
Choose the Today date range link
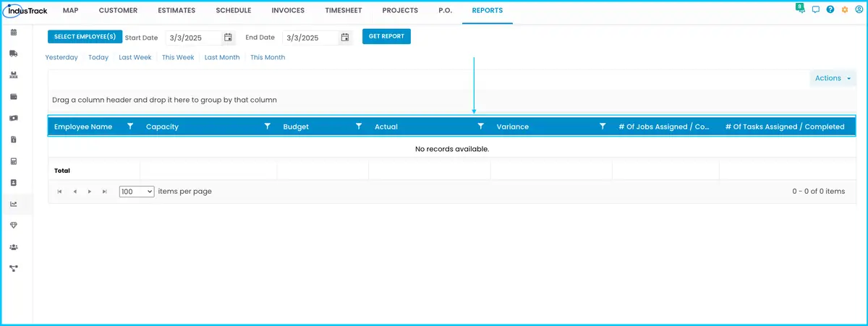point(98,57)
